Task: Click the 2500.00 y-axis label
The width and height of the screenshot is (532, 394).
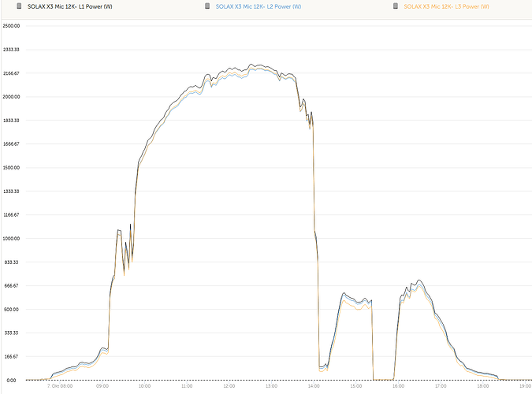Action: pyautogui.click(x=11, y=26)
